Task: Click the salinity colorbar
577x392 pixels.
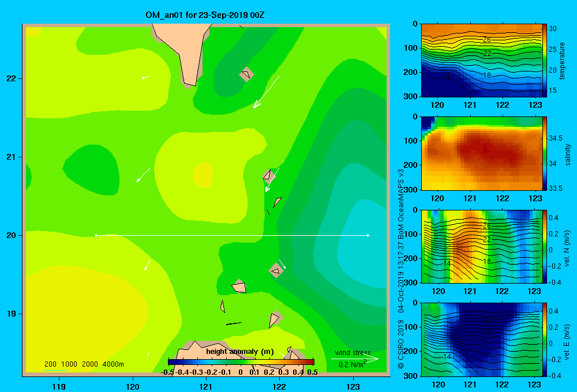Action: 545,153
